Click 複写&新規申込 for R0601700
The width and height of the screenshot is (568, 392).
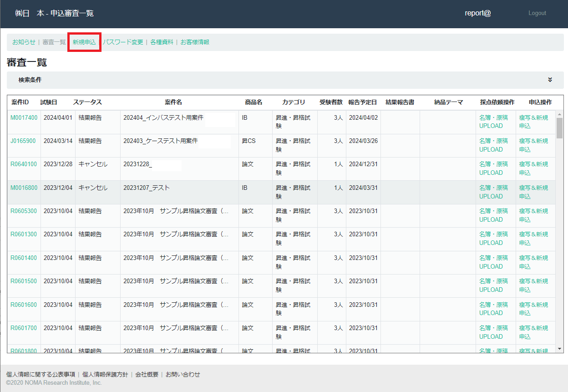pyautogui.click(x=533, y=332)
